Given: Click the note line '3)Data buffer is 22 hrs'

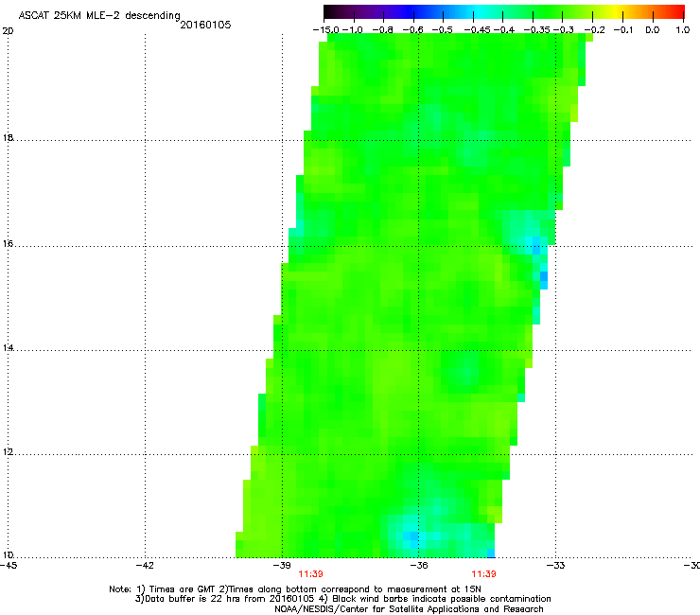Looking at the screenshot, I should coord(342,599).
